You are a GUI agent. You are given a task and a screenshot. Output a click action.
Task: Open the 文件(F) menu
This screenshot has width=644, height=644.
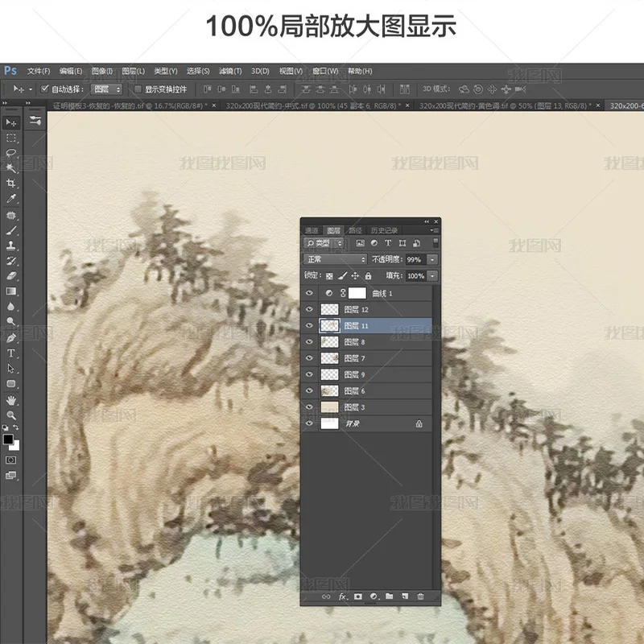pyautogui.click(x=39, y=71)
